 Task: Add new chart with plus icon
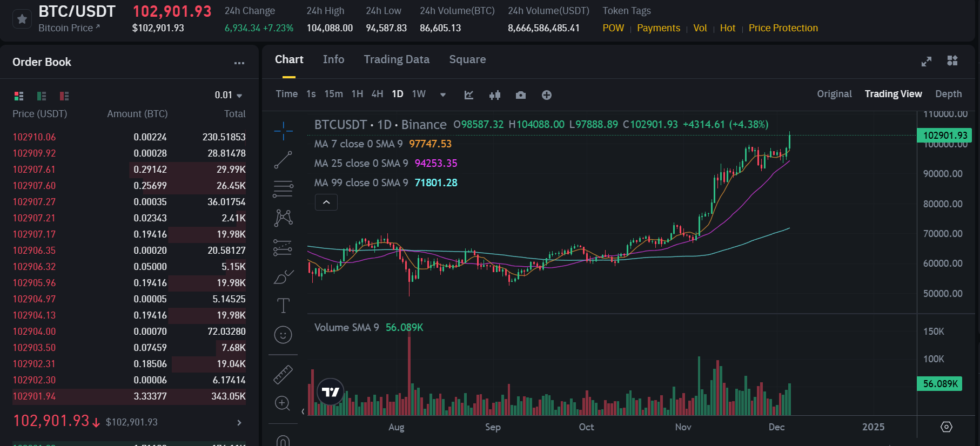547,95
